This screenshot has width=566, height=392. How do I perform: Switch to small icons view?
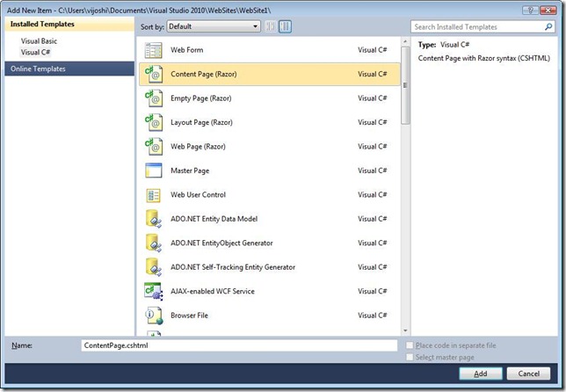click(x=271, y=26)
